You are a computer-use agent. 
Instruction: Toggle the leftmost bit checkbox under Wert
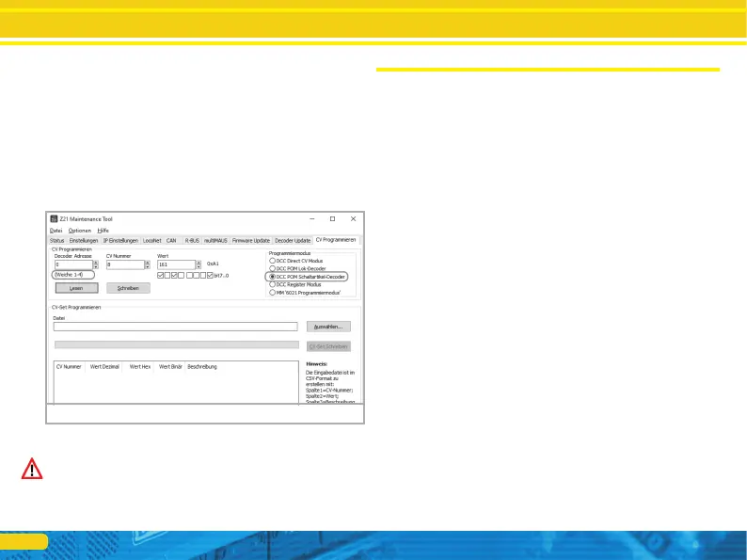point(161,276)
